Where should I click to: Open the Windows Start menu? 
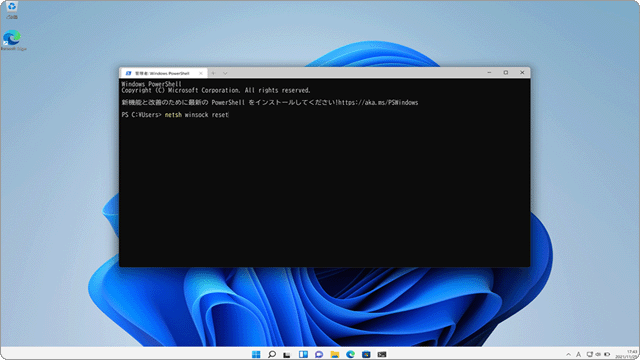point(256,354)
